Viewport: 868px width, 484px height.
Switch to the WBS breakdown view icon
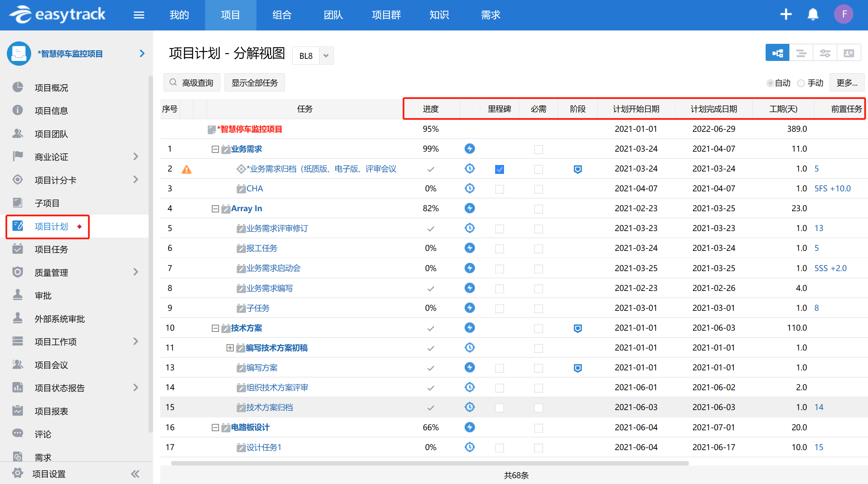(x=777, y=53)
